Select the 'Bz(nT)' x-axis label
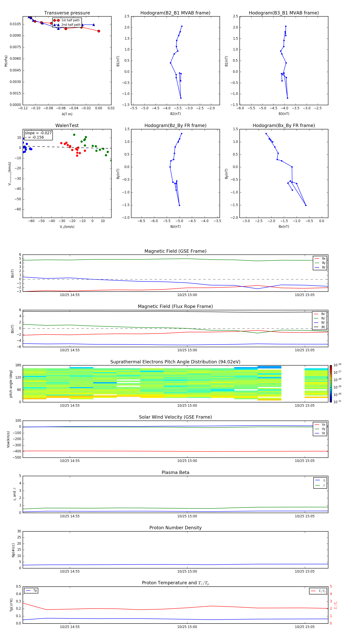 (175, 227)
